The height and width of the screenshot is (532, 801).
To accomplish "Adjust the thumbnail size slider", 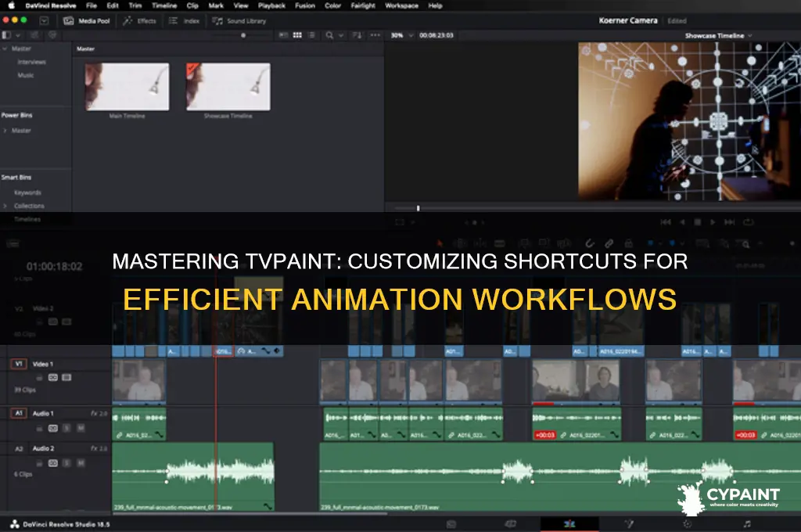I will (243, 35).
